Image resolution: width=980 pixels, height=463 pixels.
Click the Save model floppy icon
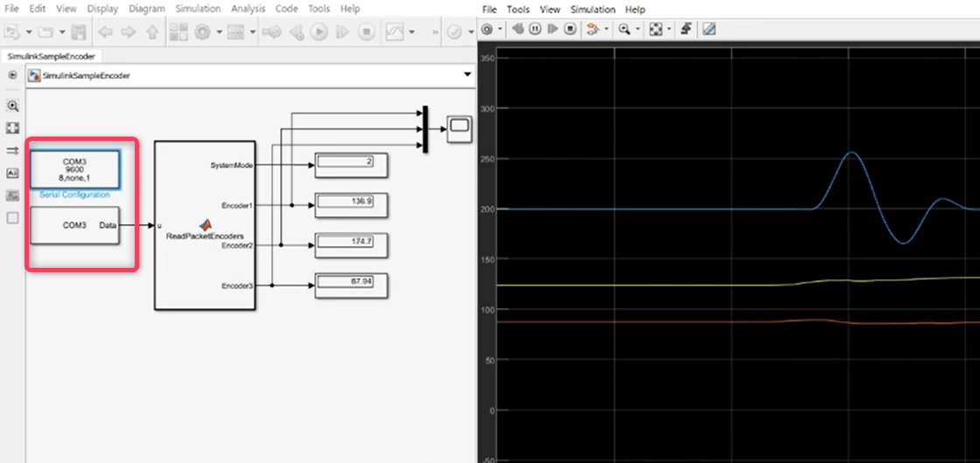click(79, 32)
